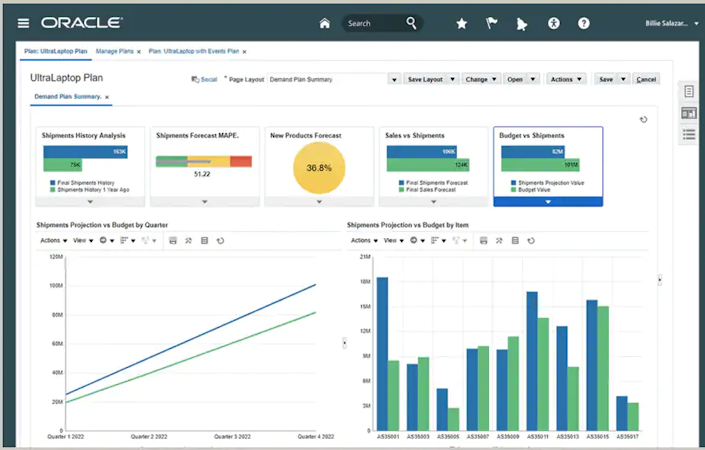Click the Page Layout Demand Plan Summary field
The image size is (705, 450).
327,80
